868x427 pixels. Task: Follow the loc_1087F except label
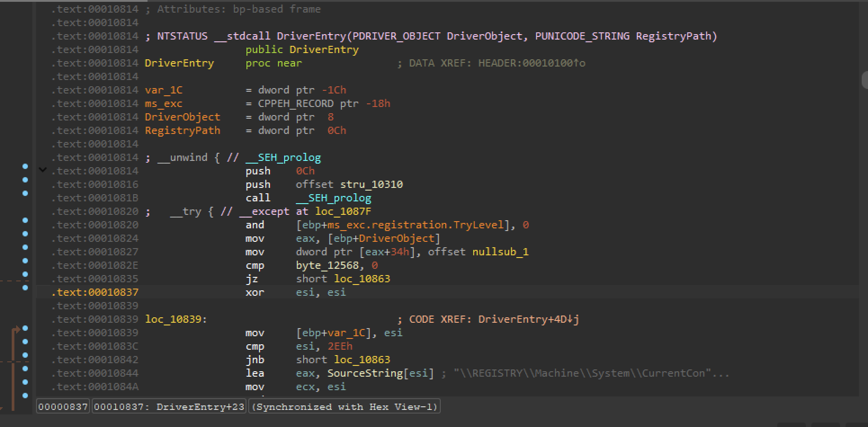[x=343, y=211]
